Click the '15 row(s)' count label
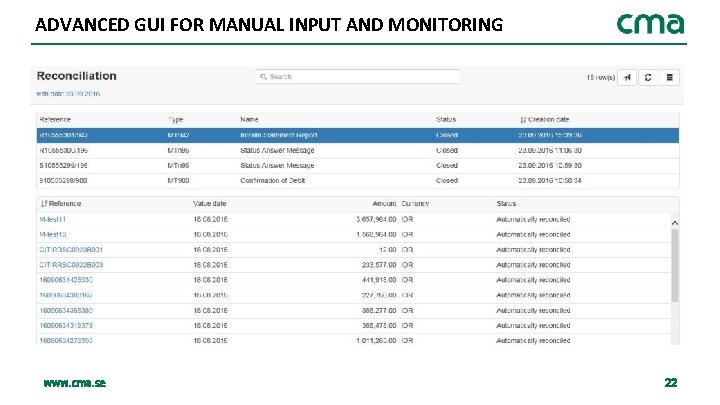The width and height of the screenshot is (720, 405). [x=601, y=78]
